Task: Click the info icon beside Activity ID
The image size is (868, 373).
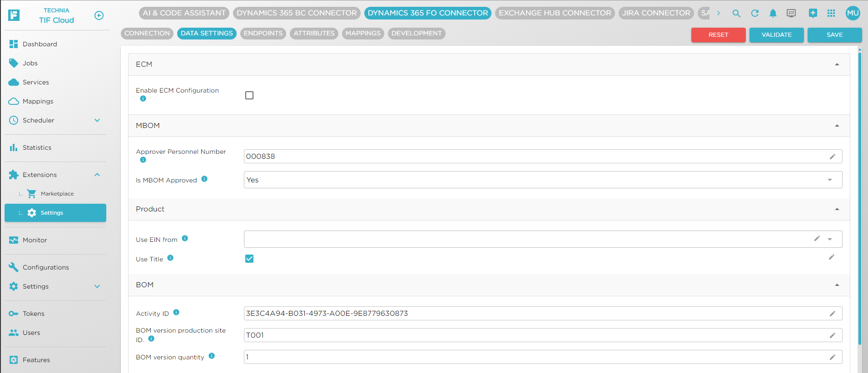Action: coord(176,312)
